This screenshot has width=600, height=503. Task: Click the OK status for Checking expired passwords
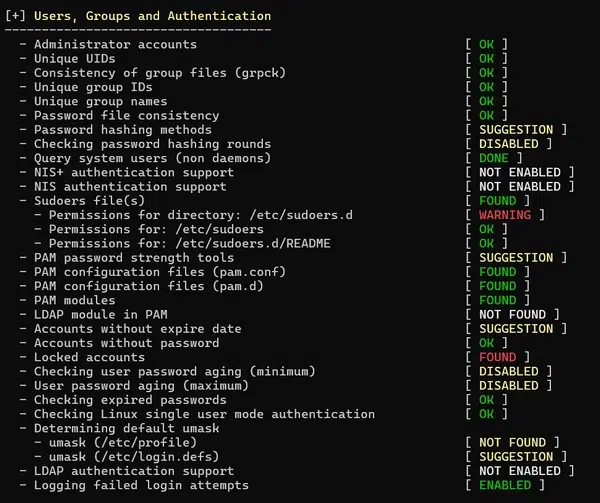click(486, 400)
